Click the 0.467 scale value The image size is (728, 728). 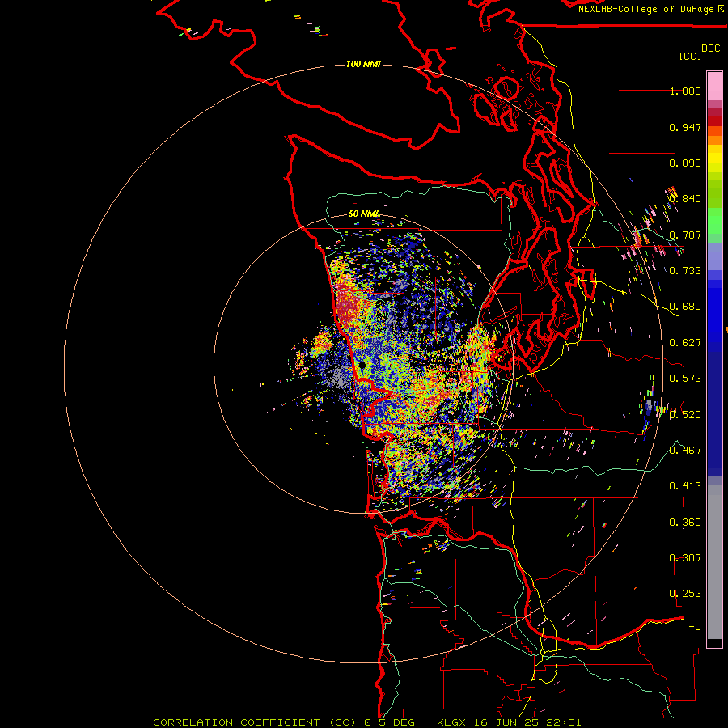tap(685, 451)
